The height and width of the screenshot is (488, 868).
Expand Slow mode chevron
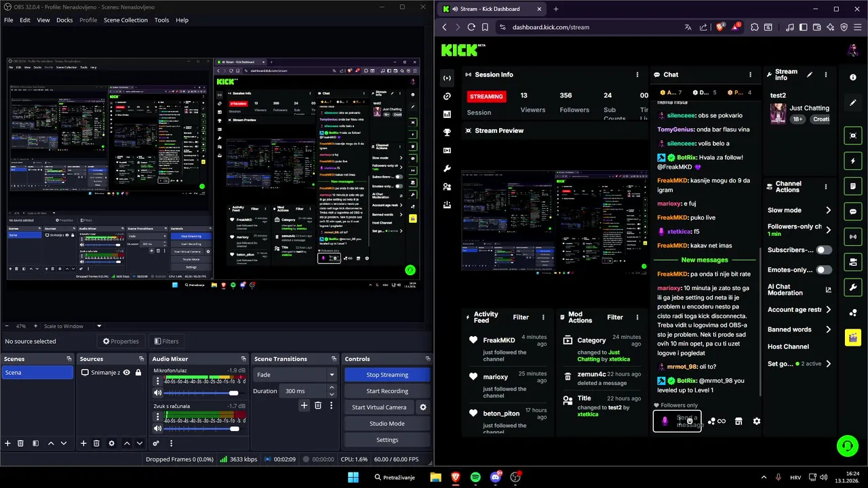coord(828,210)
